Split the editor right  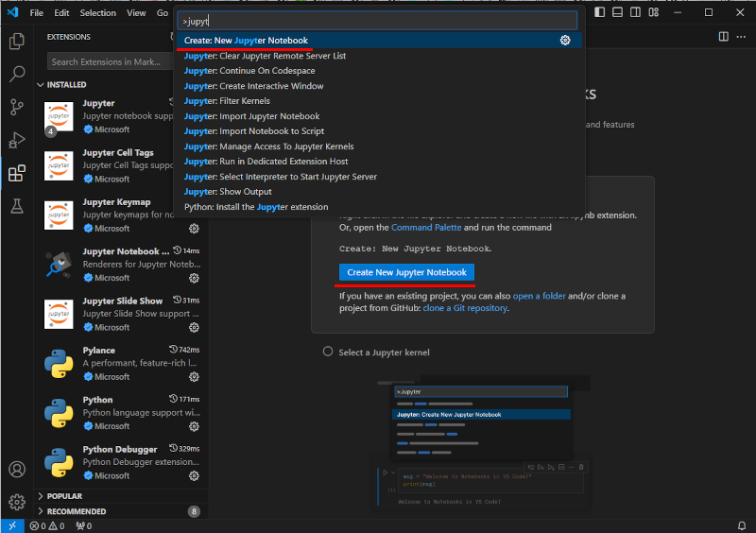point(723,37)
